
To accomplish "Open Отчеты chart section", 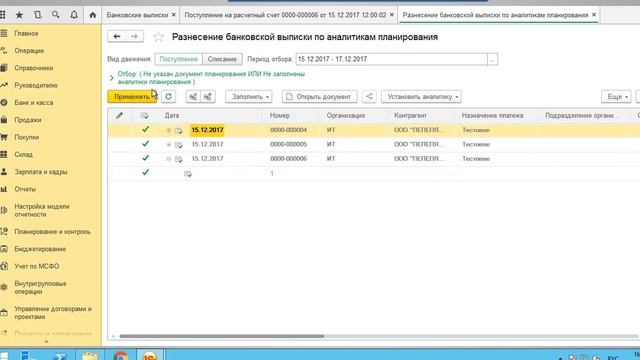I will pos(25,189).
